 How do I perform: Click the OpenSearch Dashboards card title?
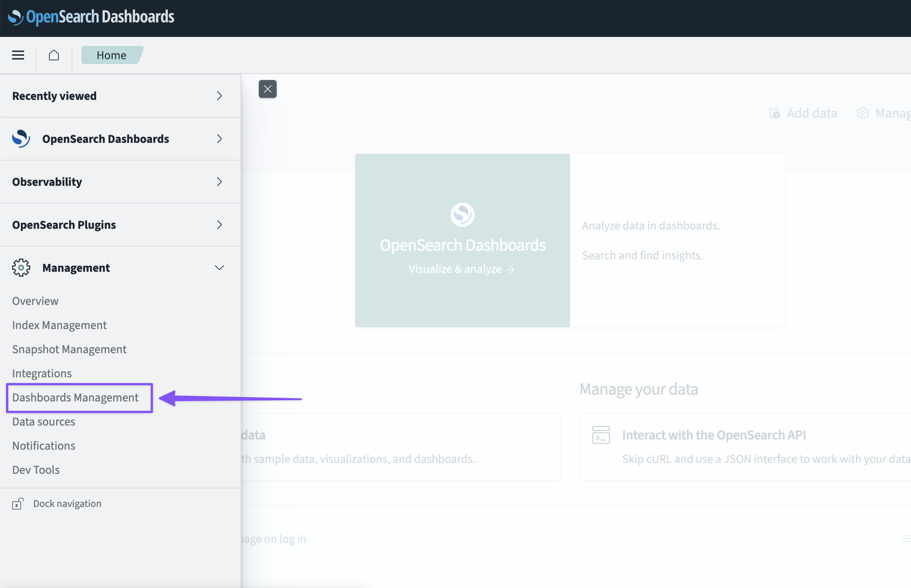[x=463, y=245]
